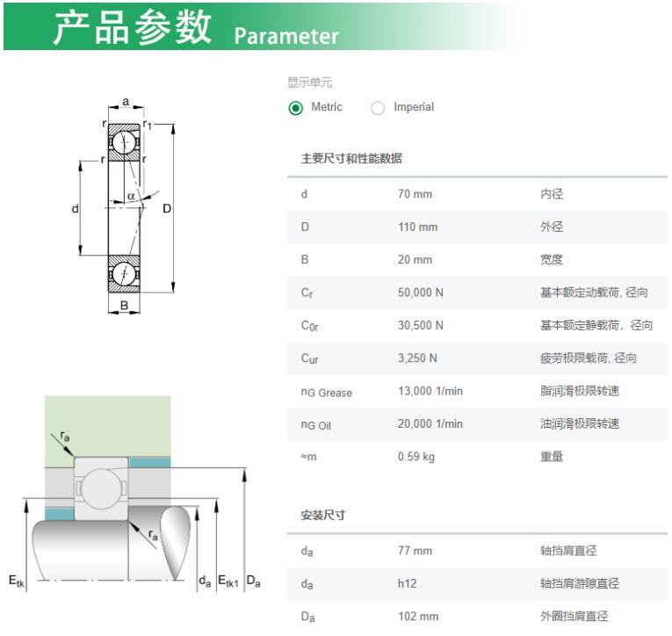Click the 安装尺寸 section heading
The width and height of the screenshot is (672, 636).
(323, 515)
